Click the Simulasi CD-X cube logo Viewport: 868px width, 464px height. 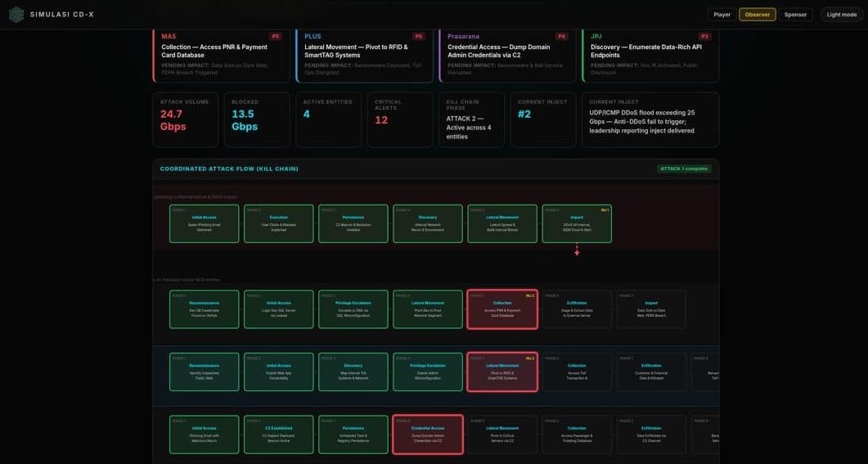pos(16,15)
